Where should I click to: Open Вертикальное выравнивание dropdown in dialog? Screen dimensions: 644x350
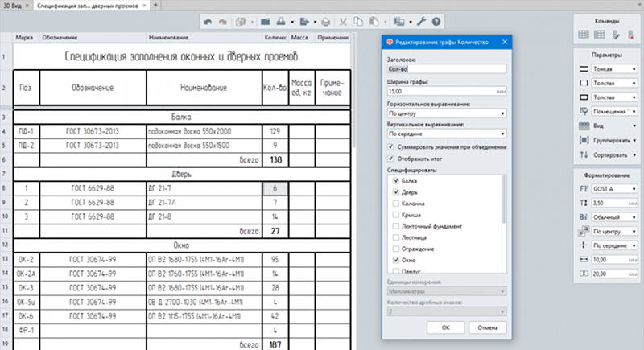click(x=447, y=134)
